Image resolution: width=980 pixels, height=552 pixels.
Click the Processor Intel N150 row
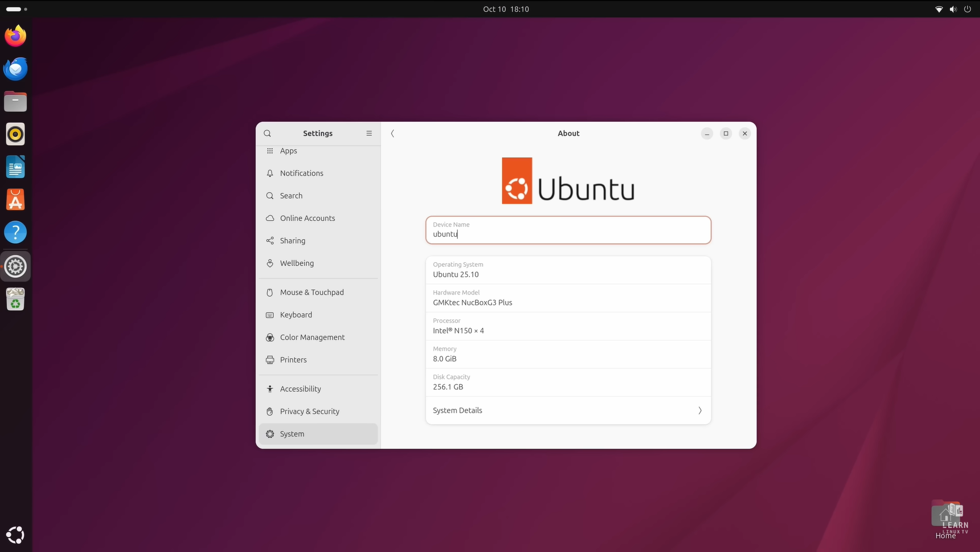(x=568, y=326)
